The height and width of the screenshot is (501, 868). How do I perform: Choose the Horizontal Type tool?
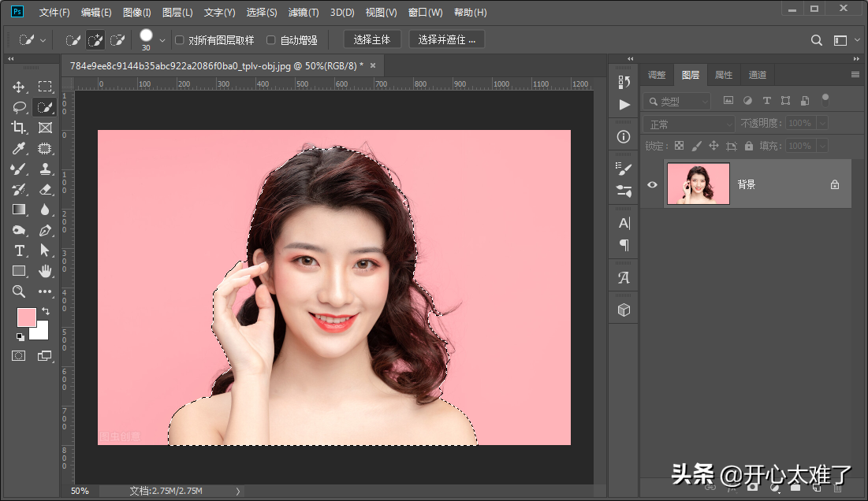tap(19, 250)
